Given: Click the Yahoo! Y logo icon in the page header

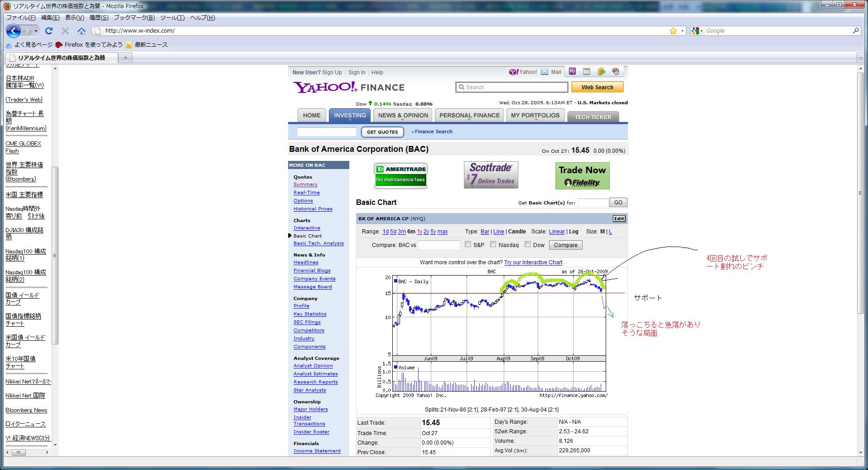Looking at the screenshot, I should 513,72.
